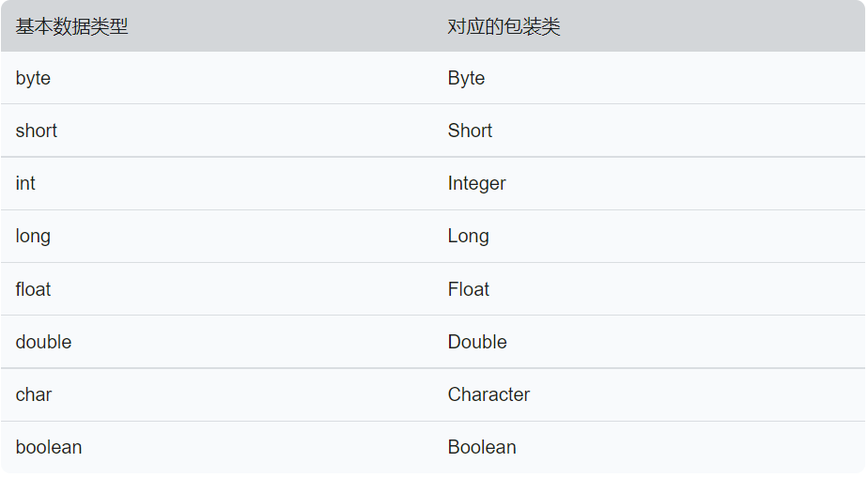Click the float primitive type cell
The height and width of the screenshot is (478, 868).
33,289
